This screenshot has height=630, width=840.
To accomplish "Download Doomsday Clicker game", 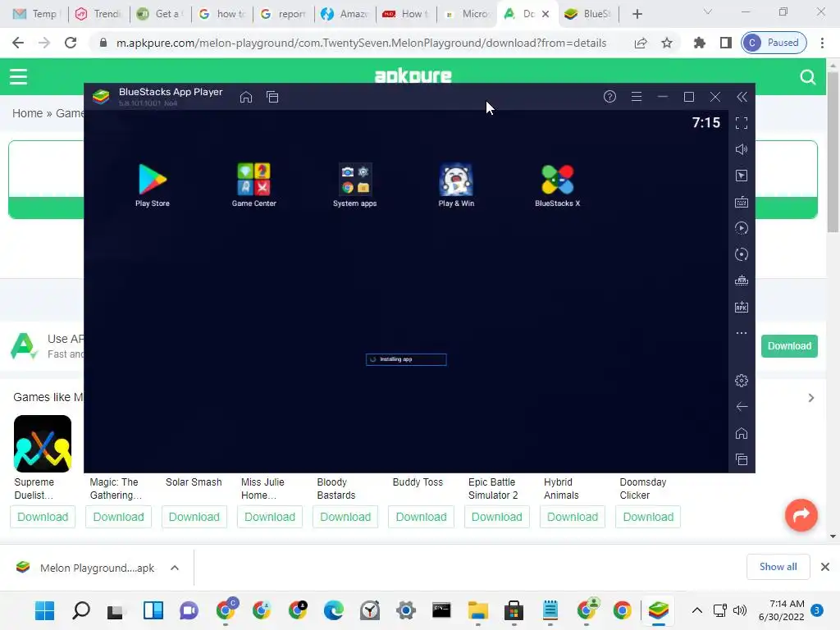I will 648,517.
